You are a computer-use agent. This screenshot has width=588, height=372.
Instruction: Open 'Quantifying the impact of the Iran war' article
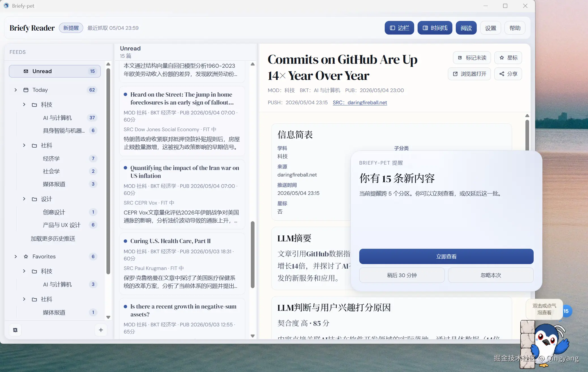(182, 194)
